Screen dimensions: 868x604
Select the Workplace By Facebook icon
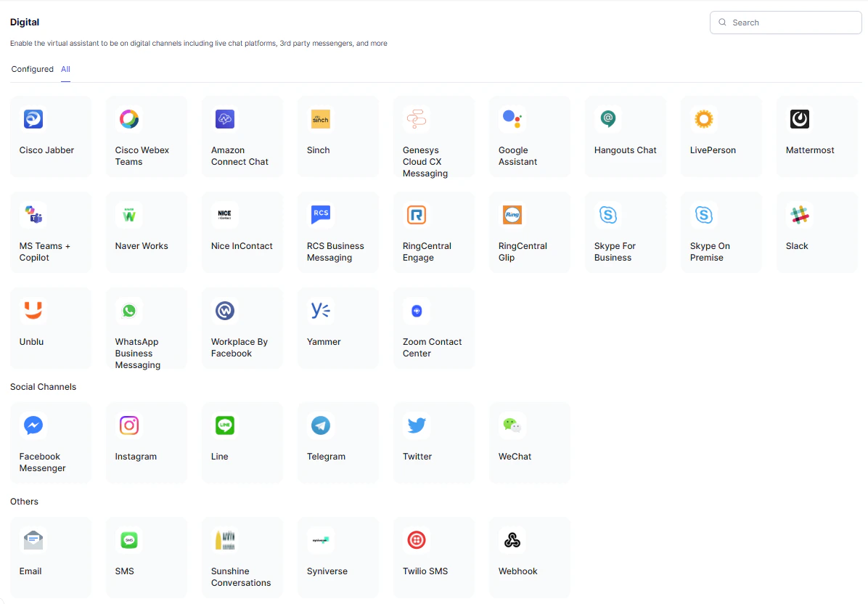pyautogui.click(x=225, y=311)
